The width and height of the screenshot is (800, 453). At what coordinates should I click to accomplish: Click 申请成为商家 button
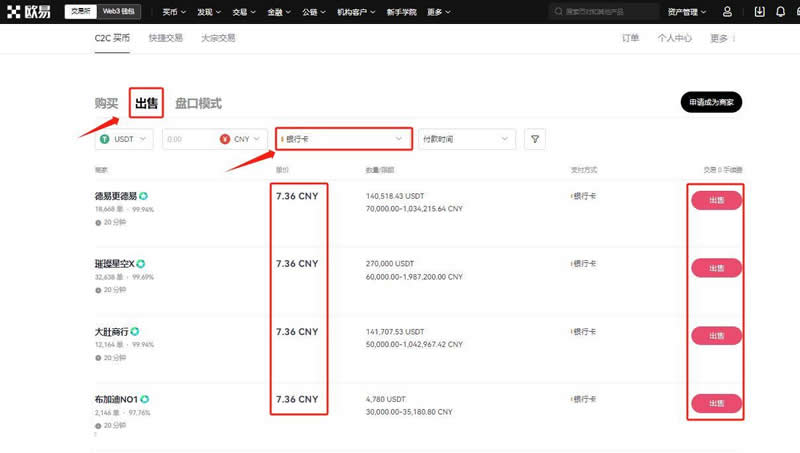[711, 103]
